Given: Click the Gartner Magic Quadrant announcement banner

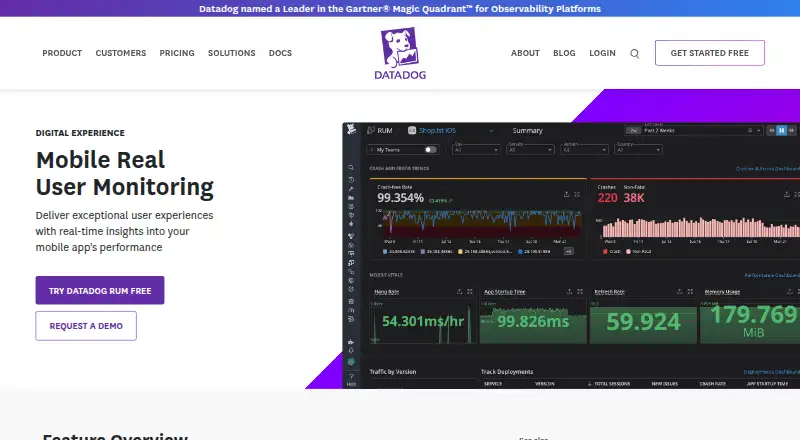Looking at the screenshot, I should (400, 9).
